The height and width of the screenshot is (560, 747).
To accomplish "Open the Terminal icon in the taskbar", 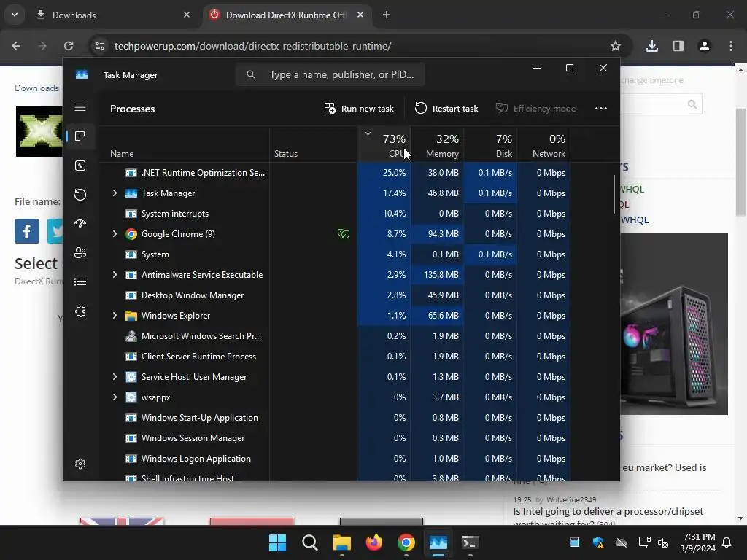I will pyautogui.click(x=471, y=542).
